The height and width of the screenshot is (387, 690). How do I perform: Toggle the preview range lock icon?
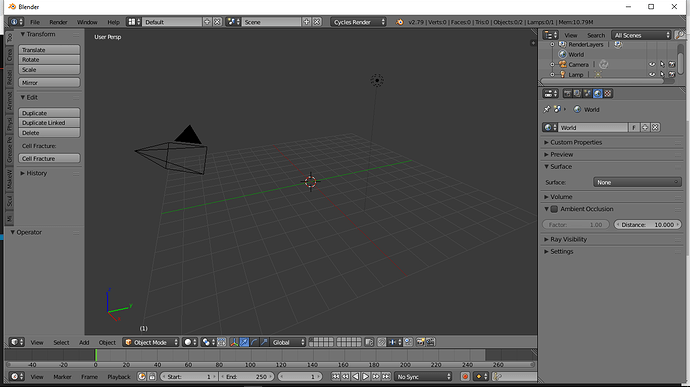[152, 376]
